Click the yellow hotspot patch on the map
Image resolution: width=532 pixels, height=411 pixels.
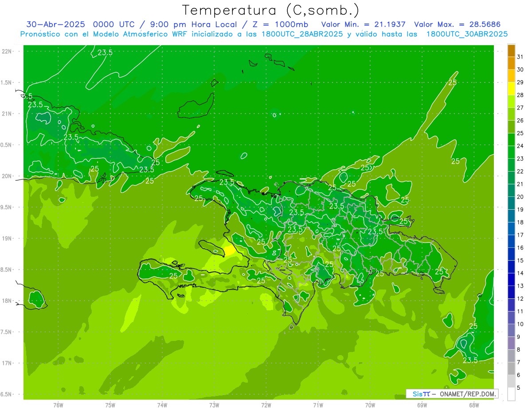230,251
